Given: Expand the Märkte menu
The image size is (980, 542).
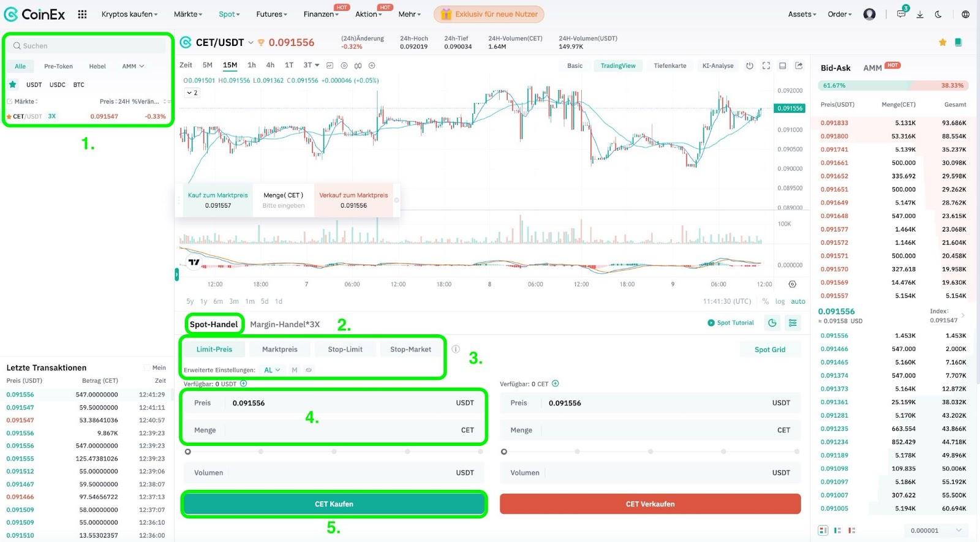Looking at the screenshot, I should point(188,14).
